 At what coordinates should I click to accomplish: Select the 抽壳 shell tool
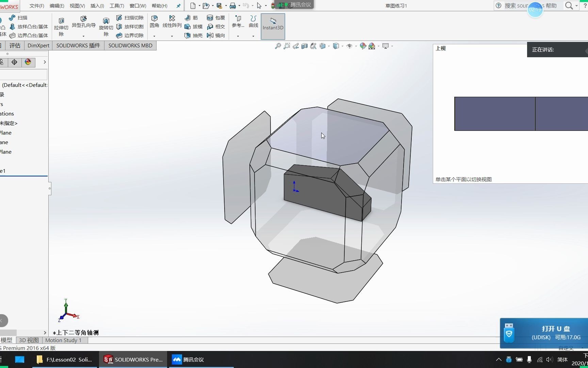(193, 35)
